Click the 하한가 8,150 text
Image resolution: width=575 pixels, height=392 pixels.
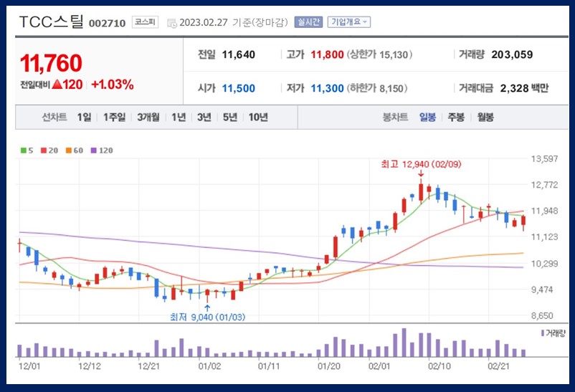377,88
